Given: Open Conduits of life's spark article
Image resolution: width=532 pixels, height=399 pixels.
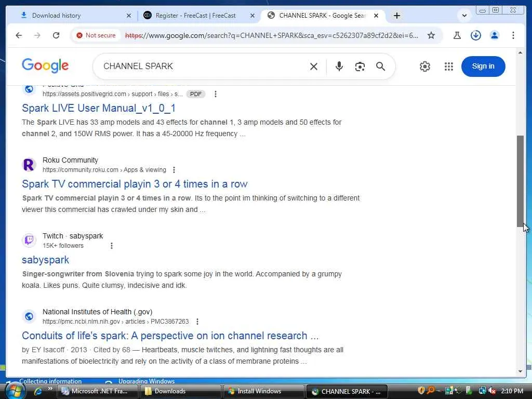Looking at the screenshot, I should pyautogui.click(x=170, y=336).
